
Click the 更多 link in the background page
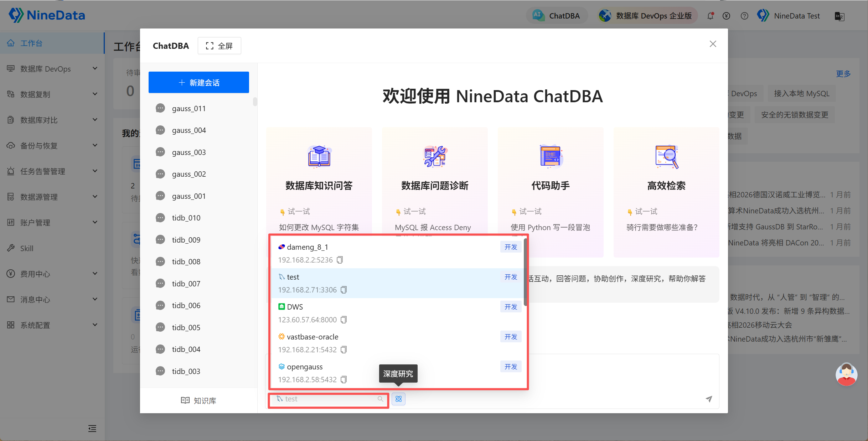(x=843, y=74)
